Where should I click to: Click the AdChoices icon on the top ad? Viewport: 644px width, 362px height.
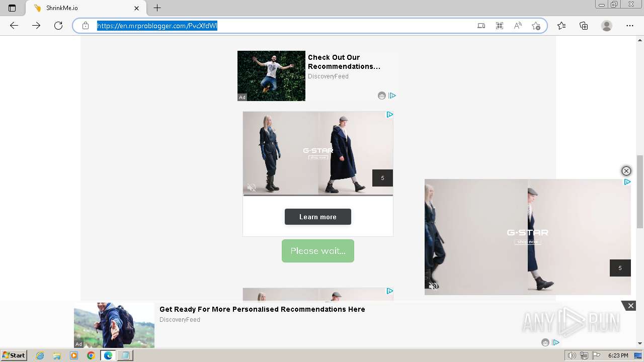pos(392,96)
